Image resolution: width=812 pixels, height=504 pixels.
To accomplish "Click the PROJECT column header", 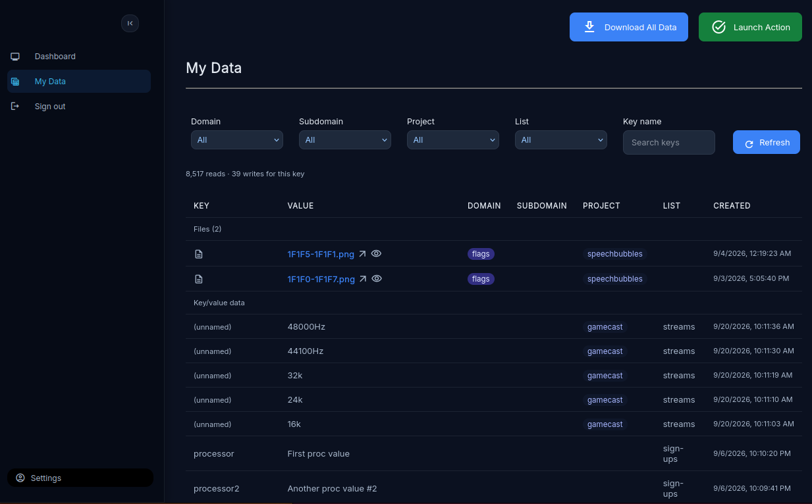I will pos(601,206).
